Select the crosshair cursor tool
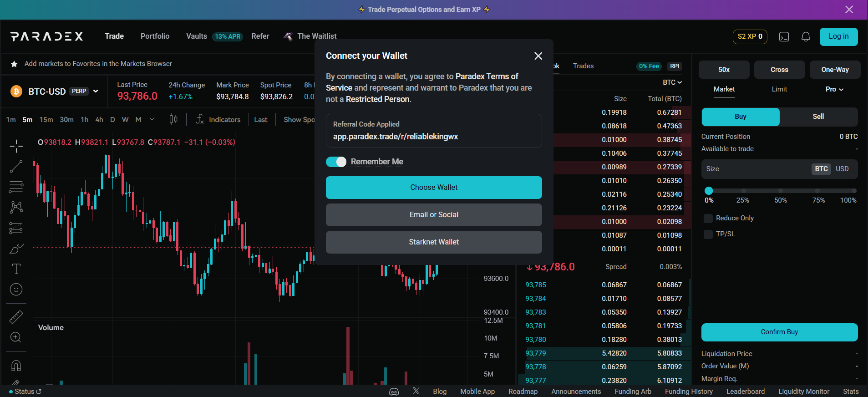The image size is (868, 397). point(16,146)
